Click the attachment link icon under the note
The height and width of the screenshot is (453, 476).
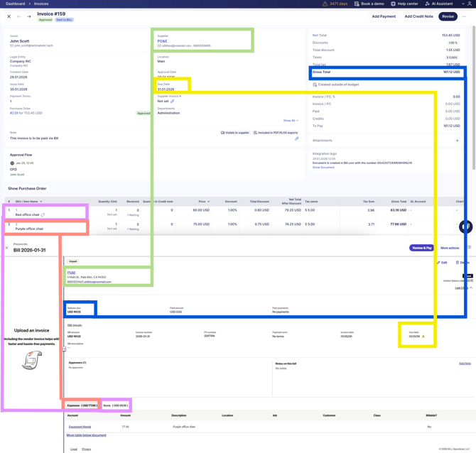(x=296, y=138)
